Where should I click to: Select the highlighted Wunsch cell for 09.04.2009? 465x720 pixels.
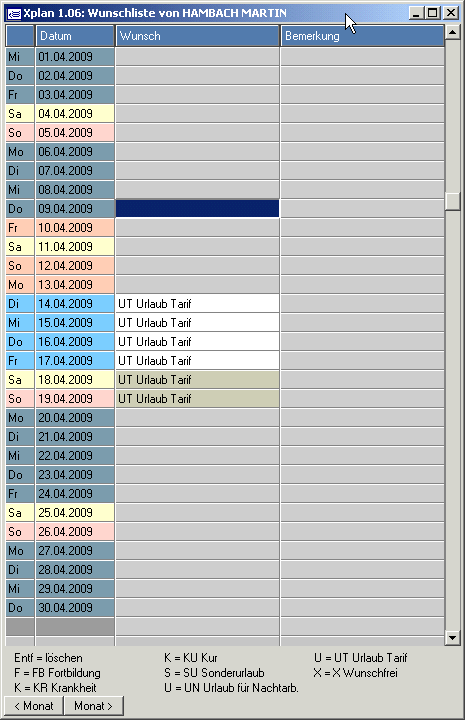click(197, 208)
